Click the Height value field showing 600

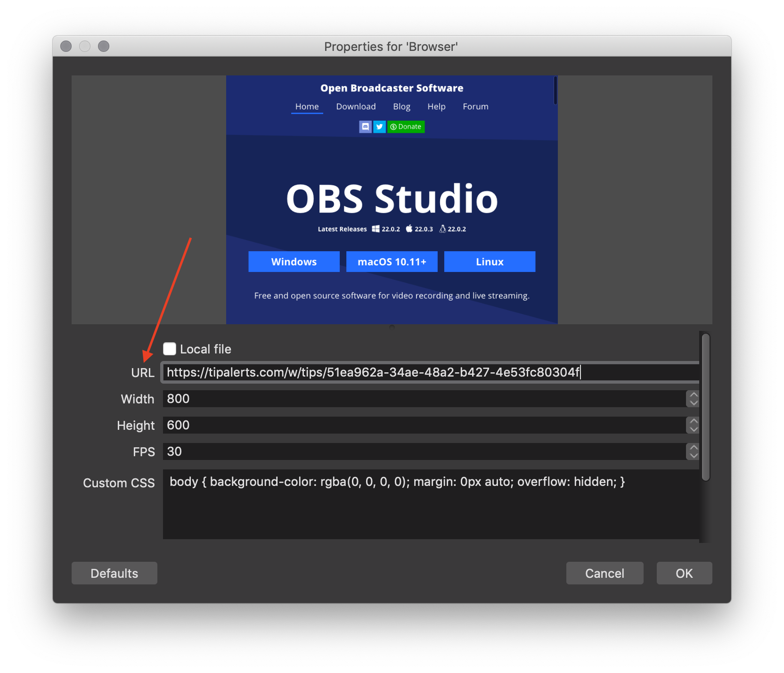(x=424, y=425)
